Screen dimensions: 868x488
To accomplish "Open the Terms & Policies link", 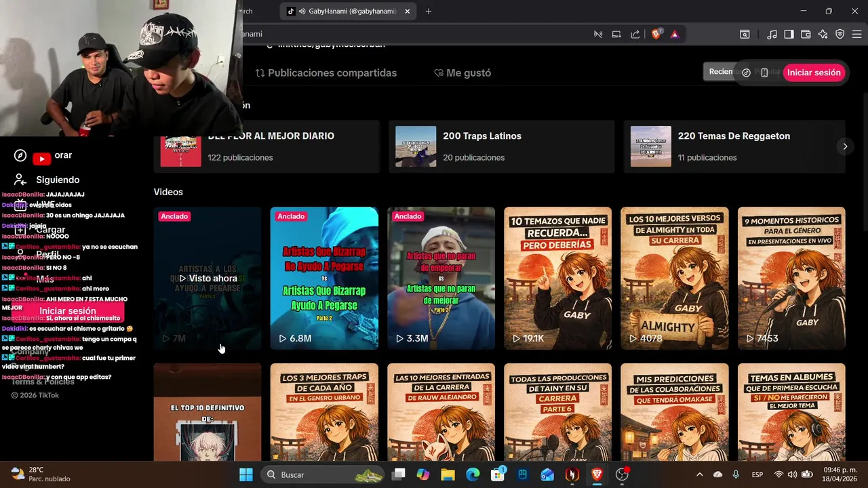I will (43, 382).
